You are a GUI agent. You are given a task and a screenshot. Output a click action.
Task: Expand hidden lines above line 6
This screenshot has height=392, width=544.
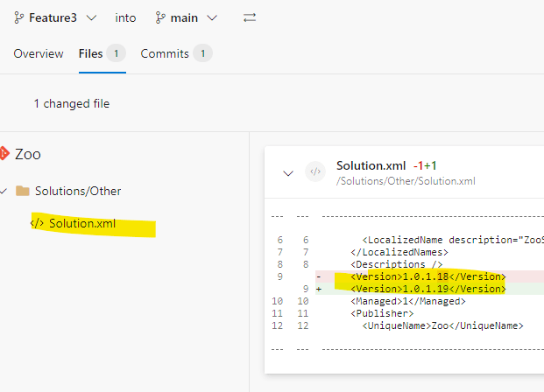click(x=407, y=217)
